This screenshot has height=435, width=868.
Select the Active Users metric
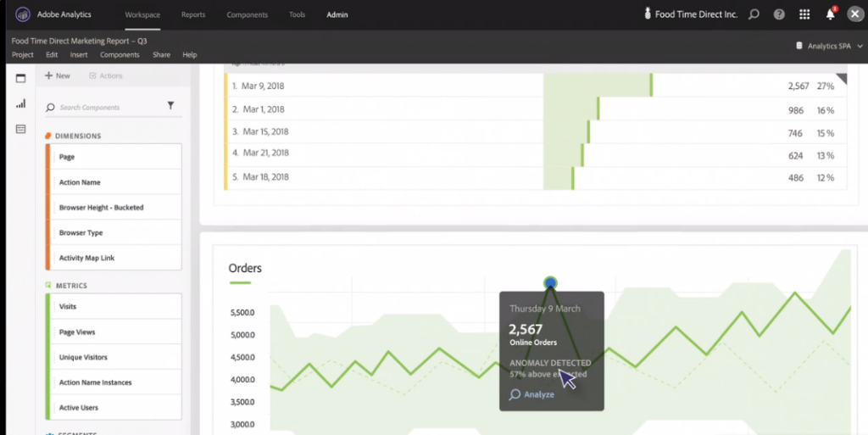(114, 408)
